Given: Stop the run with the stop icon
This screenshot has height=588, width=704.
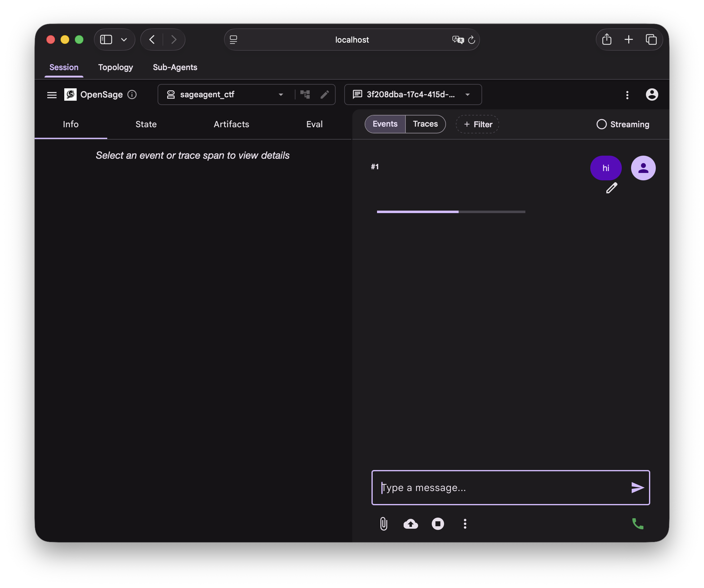Looking at the screenshot, I should [x=438, y=524].
